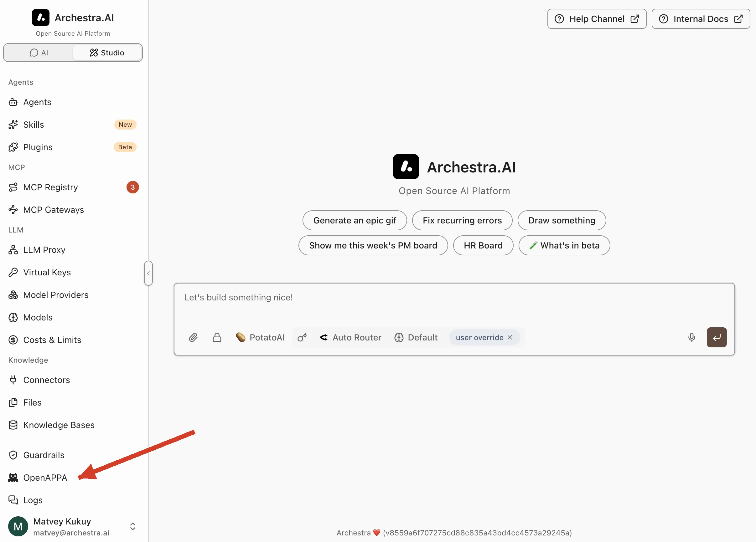The width and height of the screenshot is (756, 542).
Task: Click the M user avatar
Action: pos(18,526)
